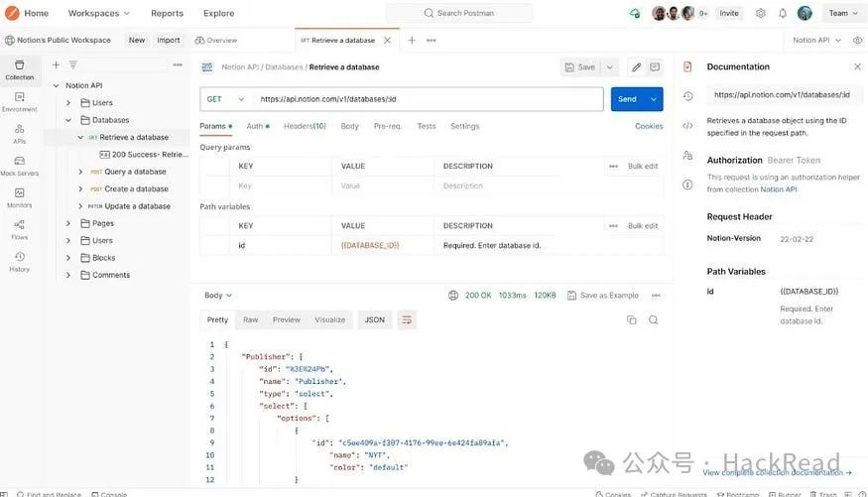This screenshot has height=497, width=868.
Task: Expand the Blocks folder
Action: [x=68, y=257]
